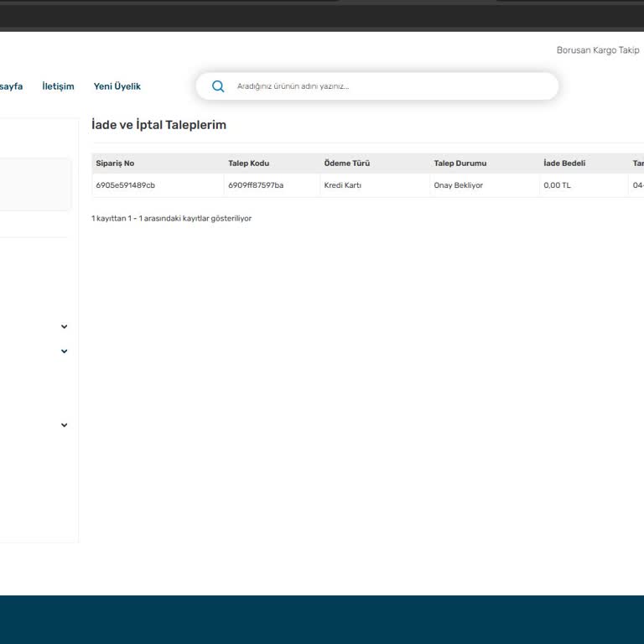Viewport: 644px width, 644px height.
Task: Go to Anasayfa from the navigation bar
Action: pyautogui.click(x=11, y=86)
